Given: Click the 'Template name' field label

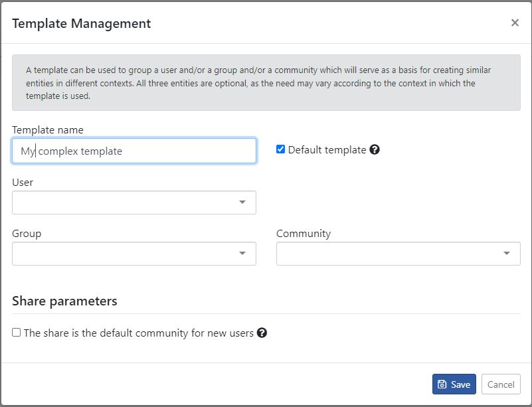Looking at the screenshot, I should [48, 130].
